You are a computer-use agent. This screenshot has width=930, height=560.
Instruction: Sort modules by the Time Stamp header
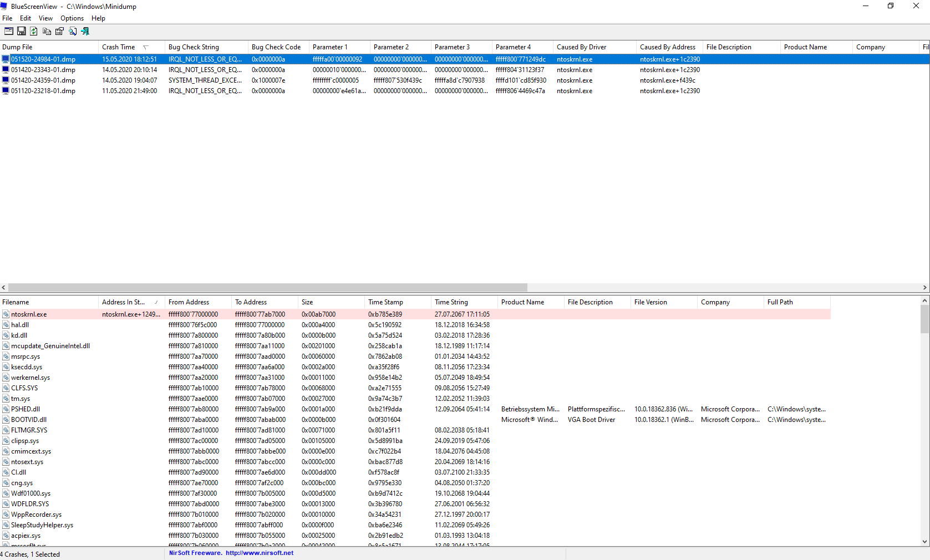click(398, 302)
